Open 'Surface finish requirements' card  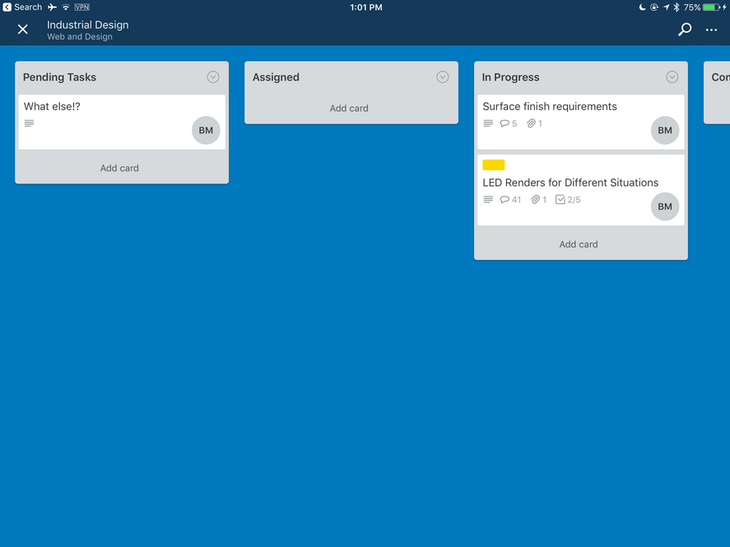581,122
